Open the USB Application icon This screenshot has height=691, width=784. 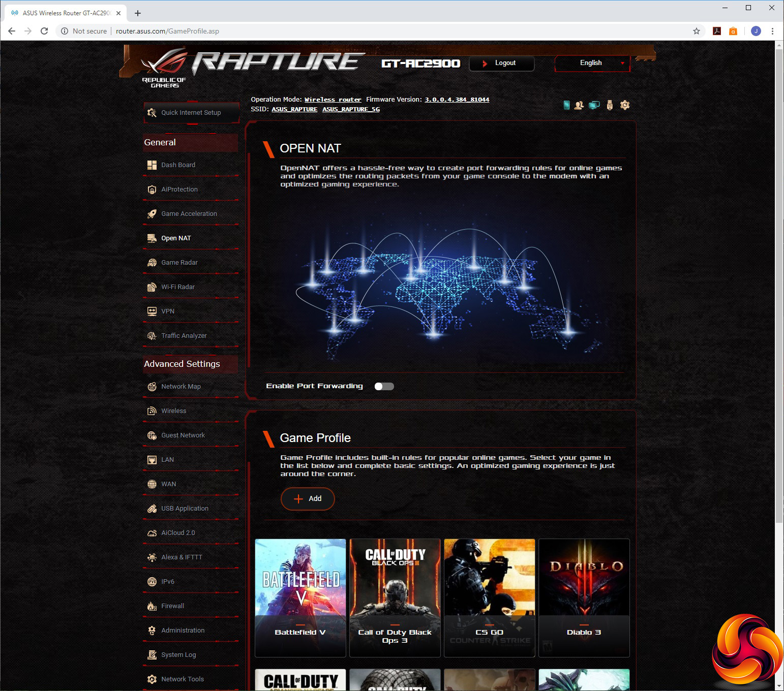click(x=152, y=509)
